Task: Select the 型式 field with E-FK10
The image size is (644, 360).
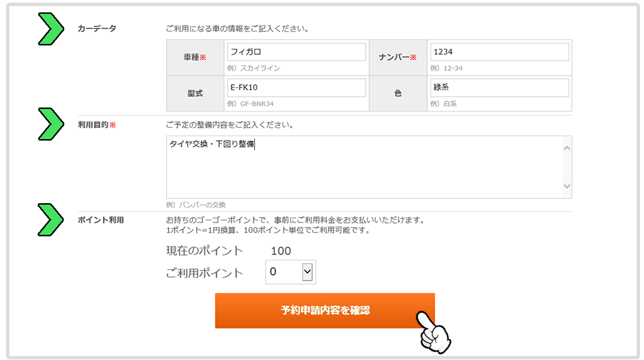Action: (296, 87)
